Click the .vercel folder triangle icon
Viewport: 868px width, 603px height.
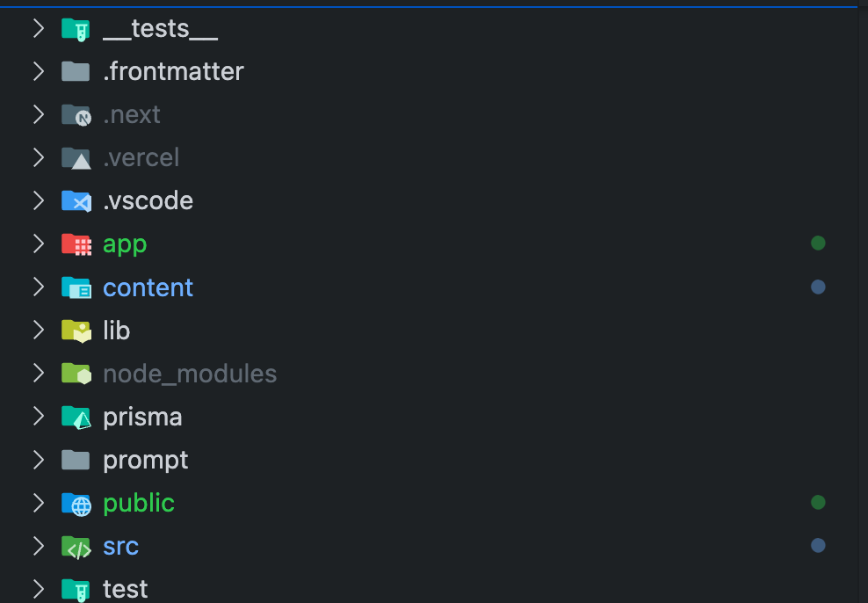(x=76, y=158)
